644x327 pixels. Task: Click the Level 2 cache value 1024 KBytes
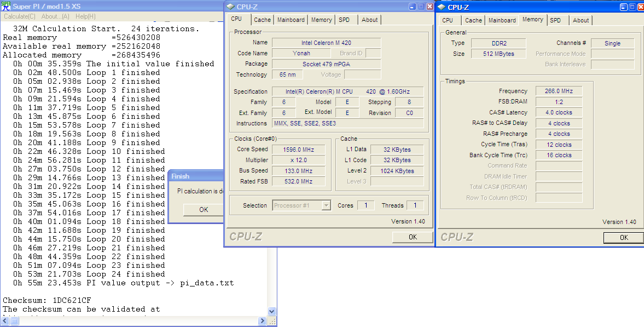click(397, 171)
